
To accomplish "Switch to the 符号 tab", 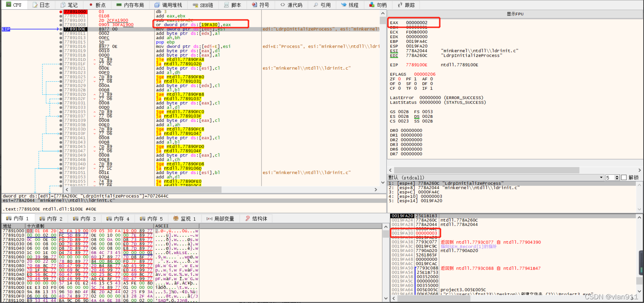I will [x=260, y=5].
